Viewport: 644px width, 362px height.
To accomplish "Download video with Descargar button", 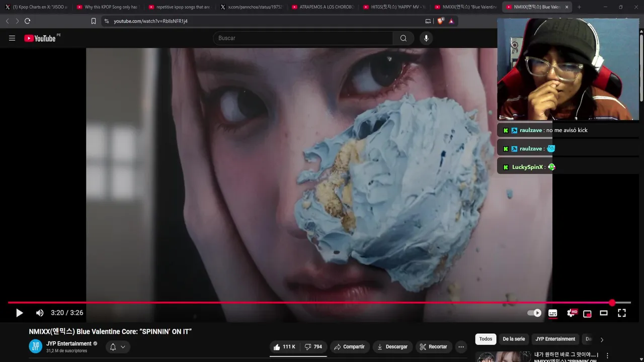I will (x=392, y=347).
